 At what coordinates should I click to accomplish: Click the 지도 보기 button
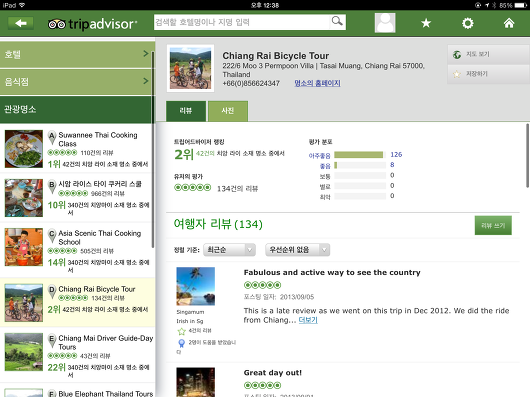pos(488,54)
